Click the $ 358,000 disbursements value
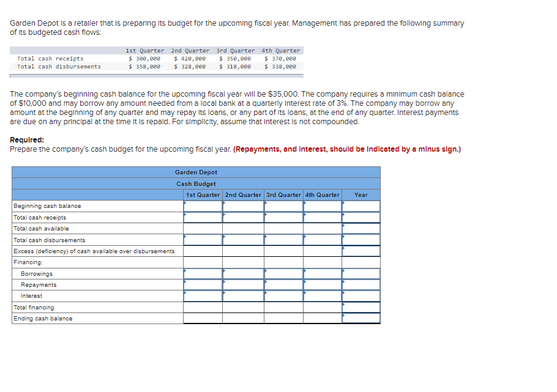 coord(144,67)
